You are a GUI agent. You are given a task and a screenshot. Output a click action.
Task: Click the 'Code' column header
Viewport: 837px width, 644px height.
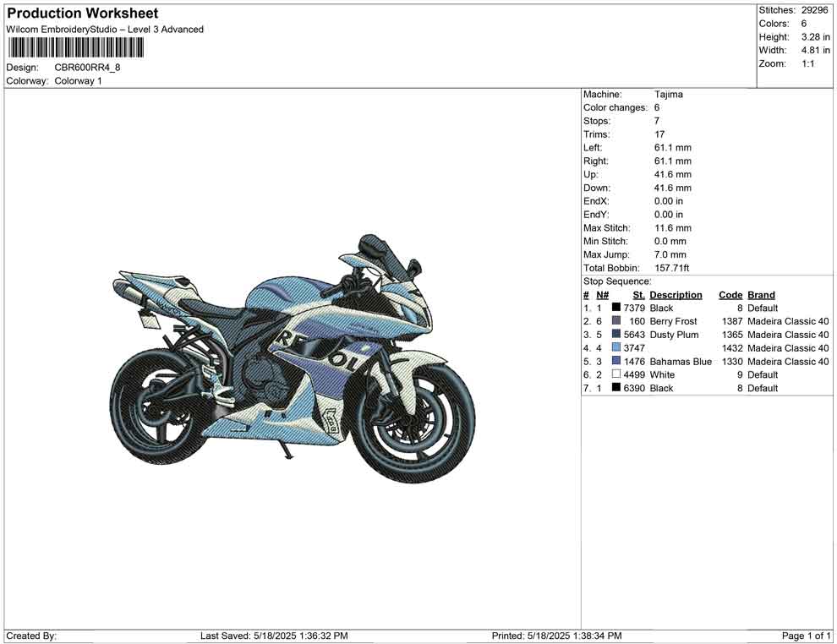[x=730, y=295]
